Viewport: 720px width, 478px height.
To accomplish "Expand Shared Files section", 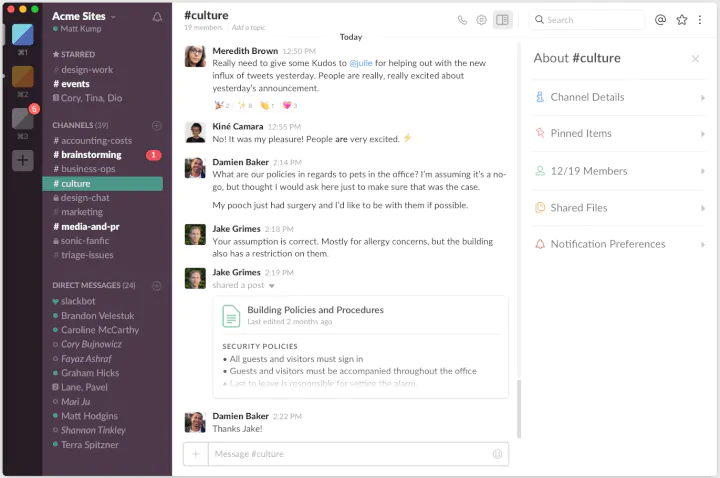I will pyautogui.click(x=619, y=208).
